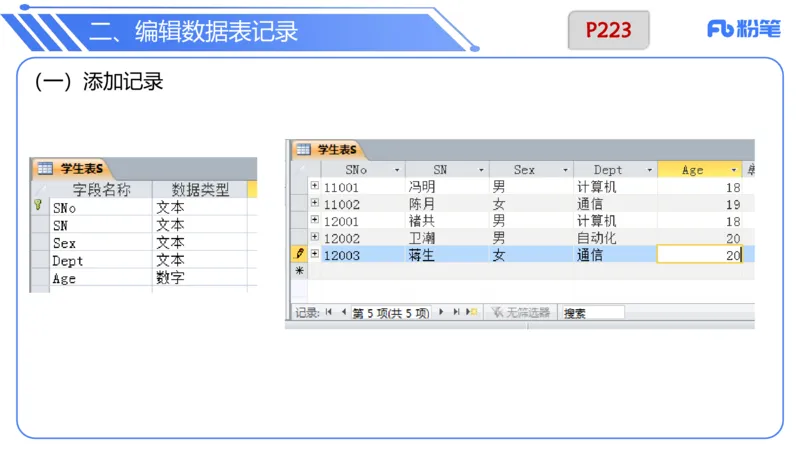
Task: Click the 数据类型 header in design view
Action: coord(200,190)
